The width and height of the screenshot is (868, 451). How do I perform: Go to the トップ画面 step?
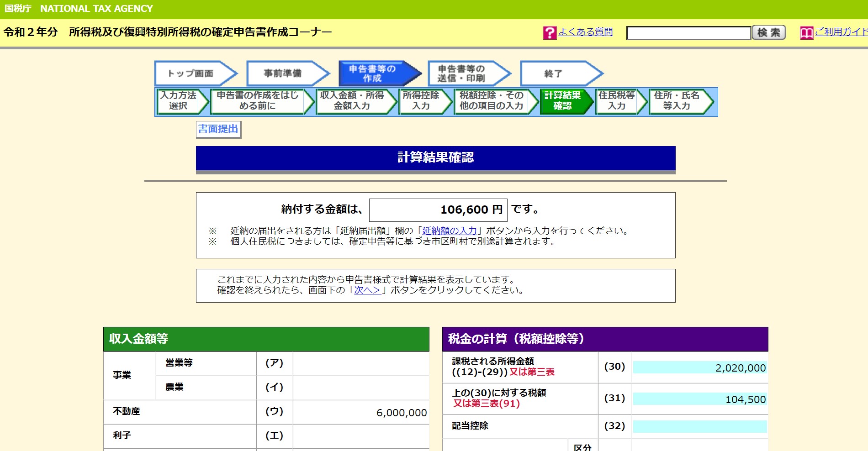click(191, 73)
